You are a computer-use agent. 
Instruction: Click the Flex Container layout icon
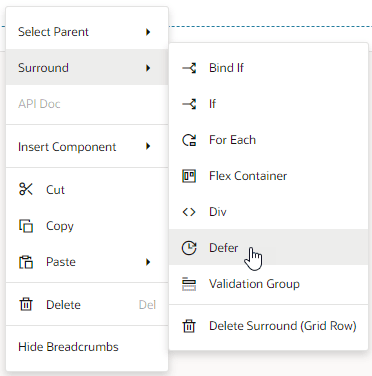point(189,176)
